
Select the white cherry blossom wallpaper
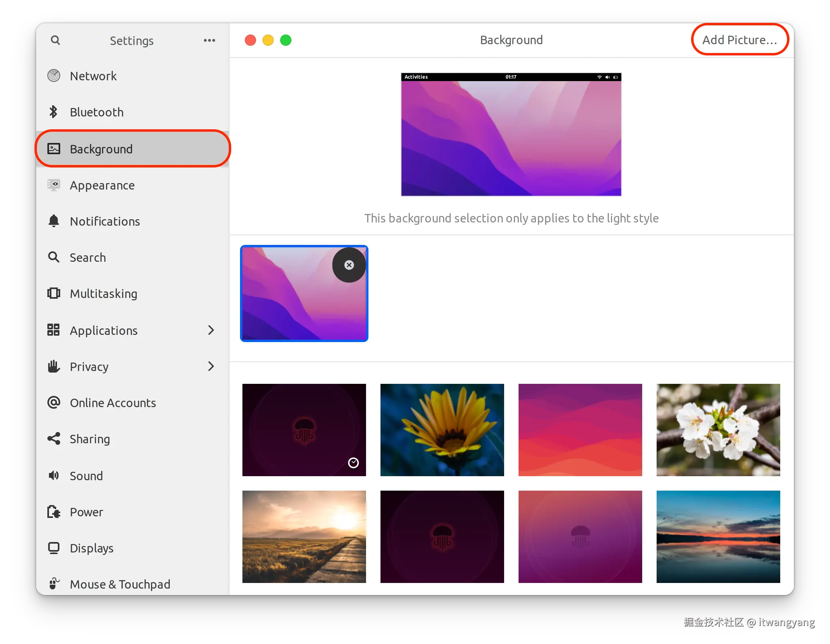click(718, 430)
